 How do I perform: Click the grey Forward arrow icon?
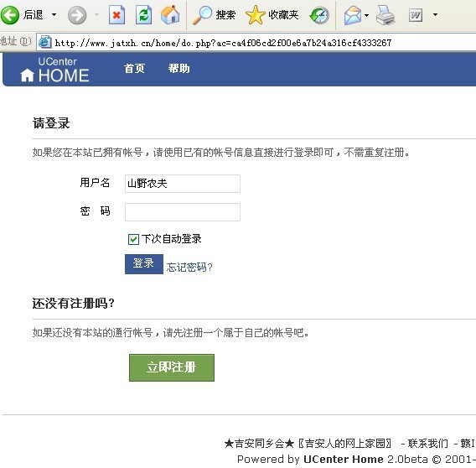pyautogui.click(x=77, y=15)
